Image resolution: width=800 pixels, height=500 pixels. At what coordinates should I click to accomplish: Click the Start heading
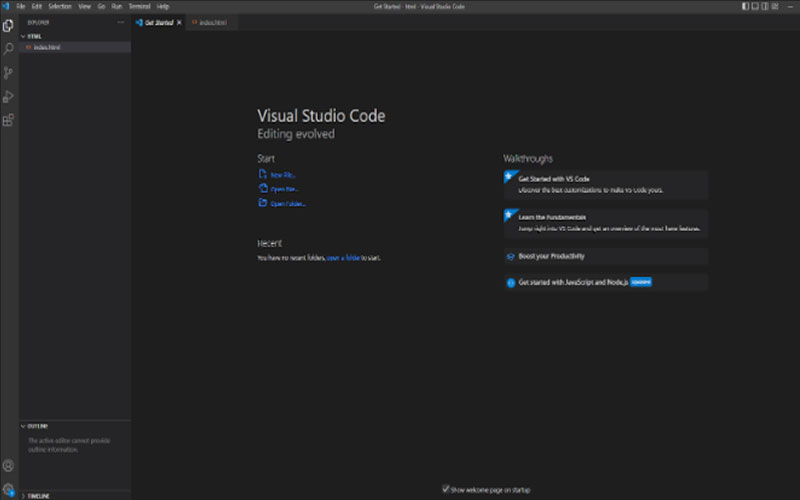266,159
